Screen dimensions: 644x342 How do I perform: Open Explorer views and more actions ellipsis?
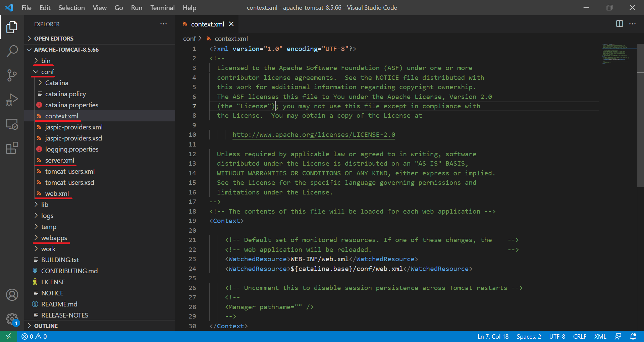click(x=163, y=24)
